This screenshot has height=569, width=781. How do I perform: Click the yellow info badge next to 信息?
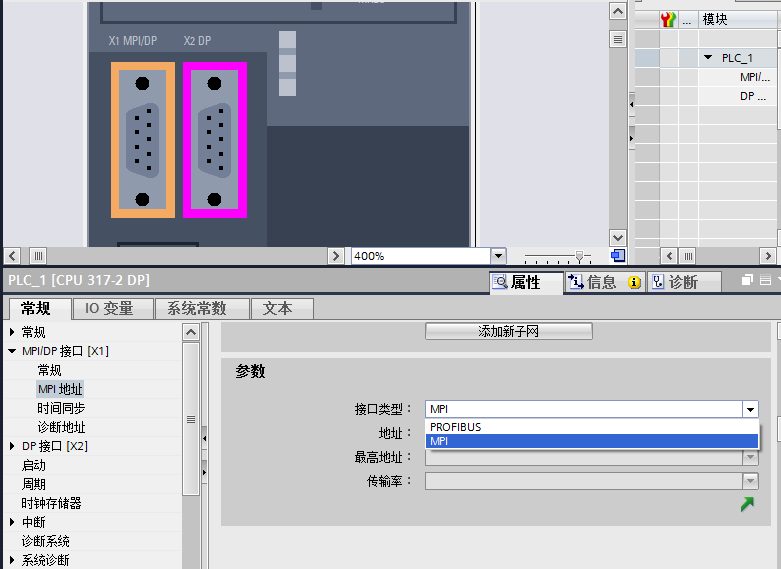(x=634, y=283)
